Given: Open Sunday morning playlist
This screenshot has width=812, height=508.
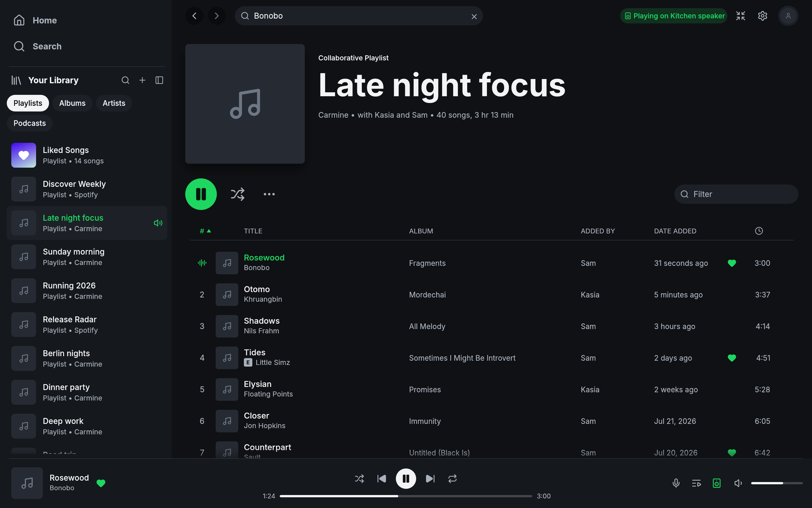Looking at the screenshot, I should click(x=87, y=257).
